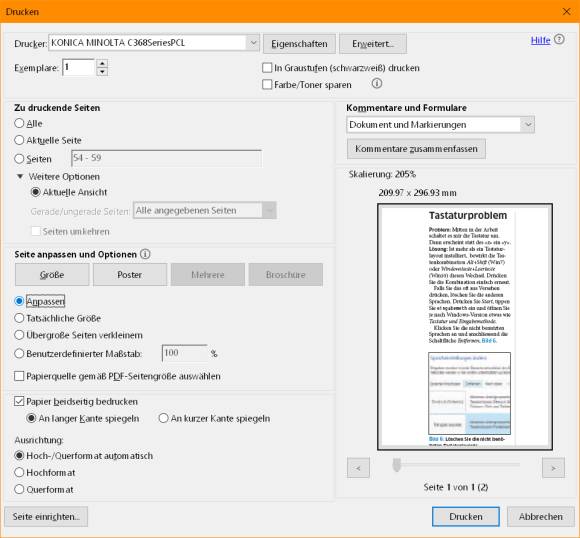Open the Hilfe link
Viewport: 580px width, 538px height.
click(540, 40)
